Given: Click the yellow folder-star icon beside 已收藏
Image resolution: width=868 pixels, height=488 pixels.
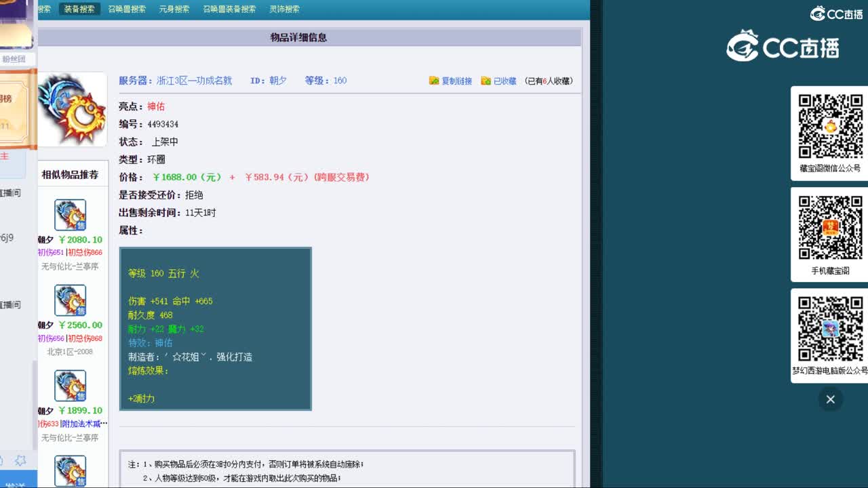Looking at the screenshot, I should coord(486,80).
